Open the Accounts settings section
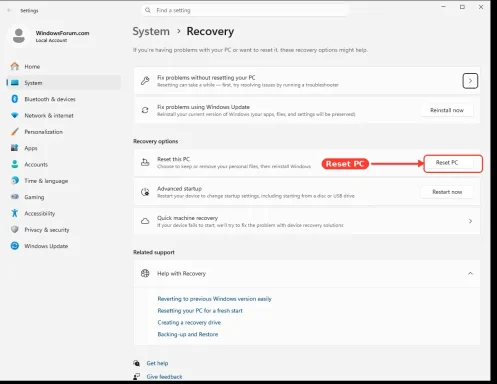Viewport: 497px width, 384px height. (63, 164)
